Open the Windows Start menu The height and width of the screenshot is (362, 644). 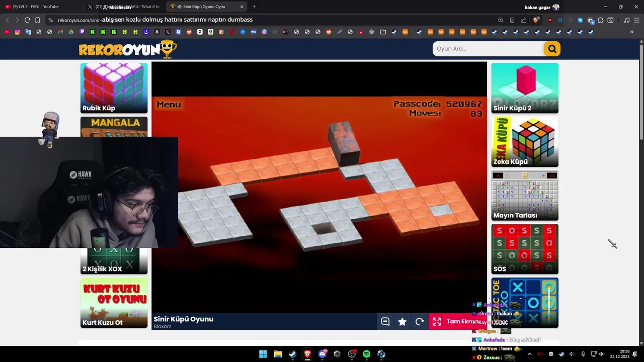click(263, 354)
